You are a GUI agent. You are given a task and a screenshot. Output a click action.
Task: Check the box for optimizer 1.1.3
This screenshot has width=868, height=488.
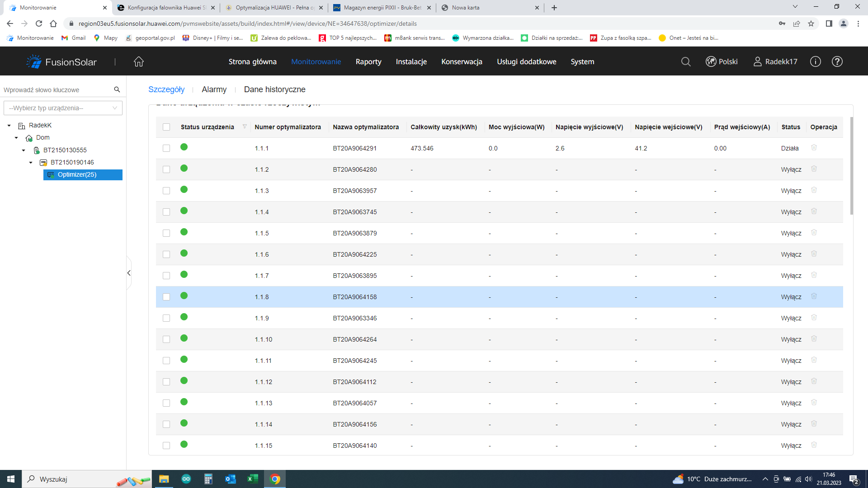pyautogui.click(x=166, y=191)
